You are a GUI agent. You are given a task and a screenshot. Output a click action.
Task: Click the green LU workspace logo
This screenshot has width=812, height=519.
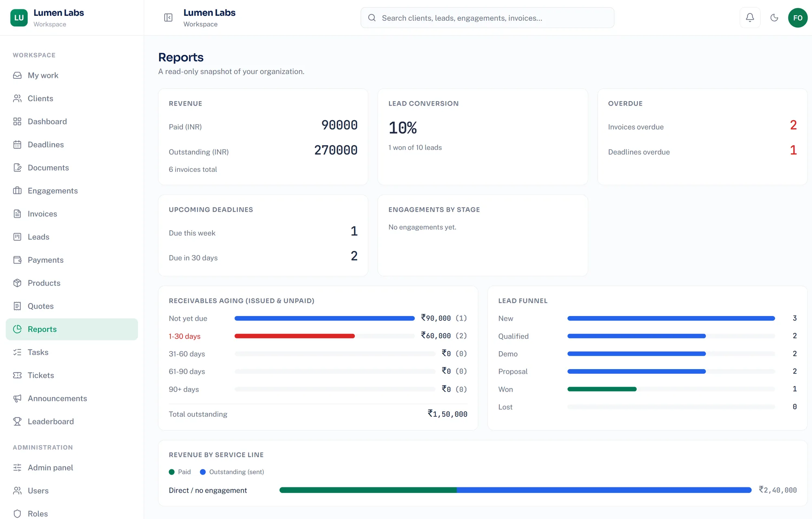(19, 18)
